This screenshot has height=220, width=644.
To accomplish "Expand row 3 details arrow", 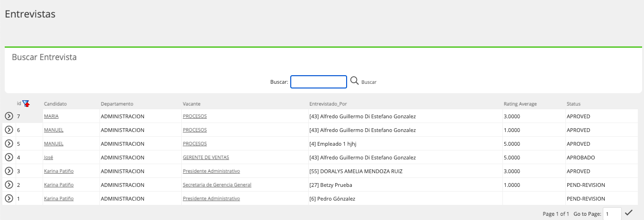I will pos(9,171).
